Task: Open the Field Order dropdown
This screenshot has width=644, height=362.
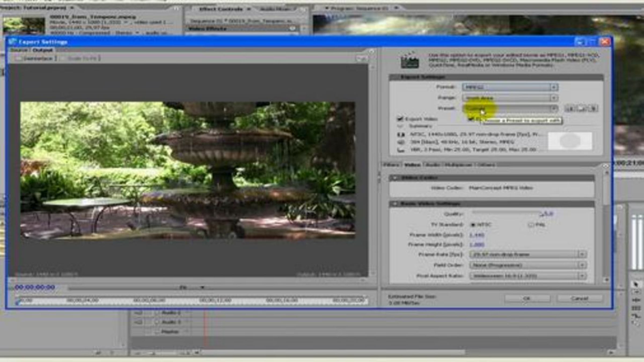Action: point(528,265)
